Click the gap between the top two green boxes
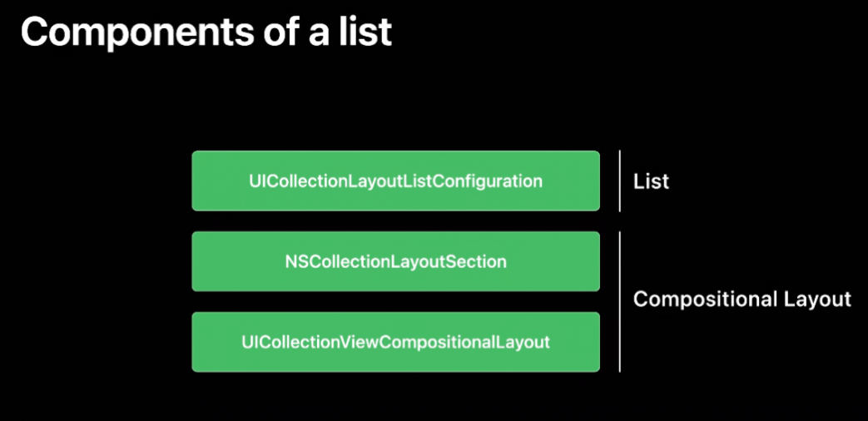Screen dimensions: 868x421 click(x=395, y=221)
